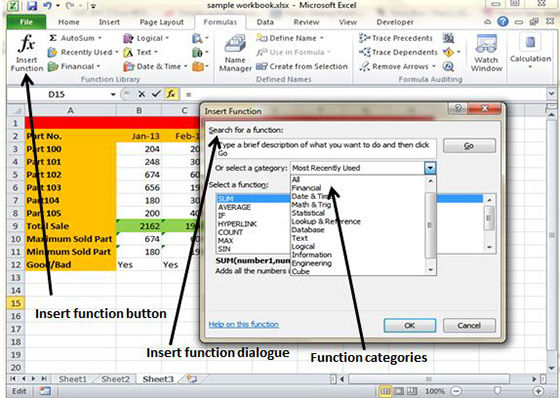Click OK in Insert Function dialog
Viewport: 560px width, 398px height.
pyautogui.click(x=410, y=325)
